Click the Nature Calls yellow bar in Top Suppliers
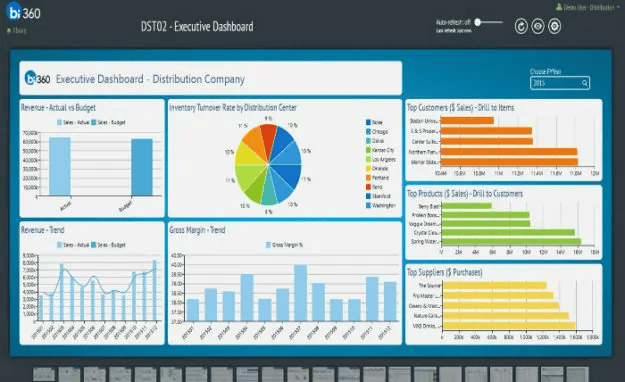Viewport: 625px width, 382px height. tap(506, 316)
